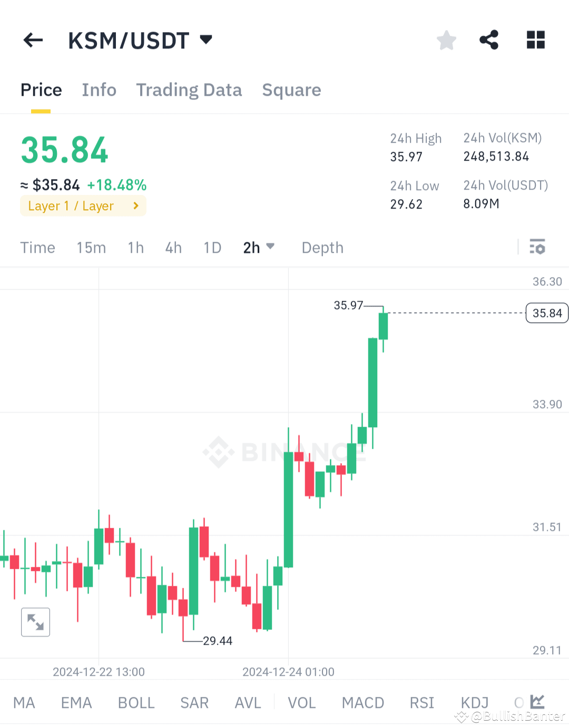569x728 pixels.
Task: Tap the back arrow to exit the chart
Action: click(33, 40)
